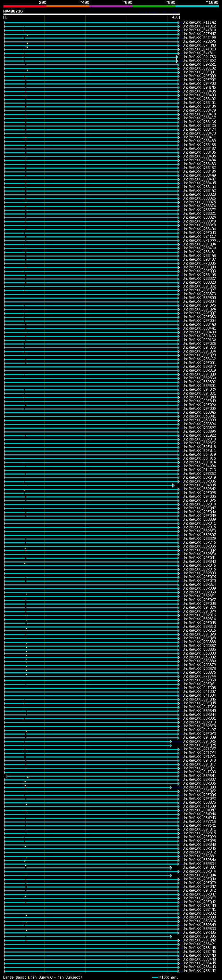The height and width of the screenshot is (980, 222).
Task: Click the =100char. scale legend
Action: (165, 977)
